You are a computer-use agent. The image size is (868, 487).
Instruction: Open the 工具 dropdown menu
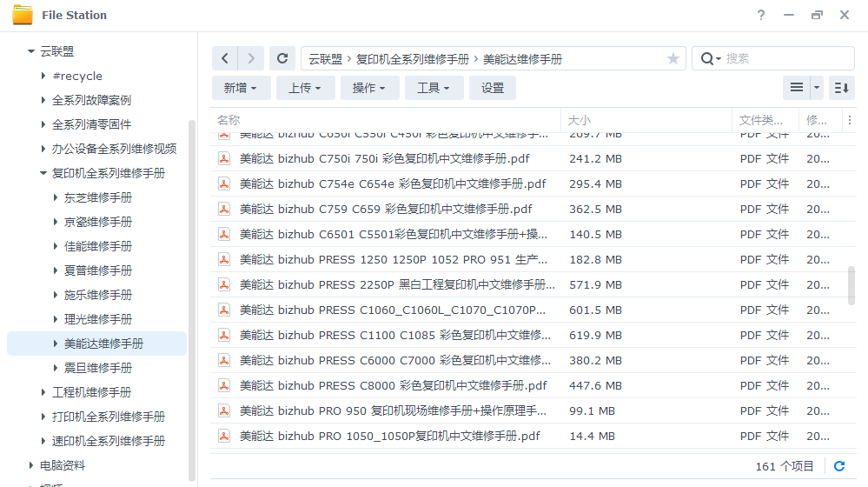(x=434, y=88)
